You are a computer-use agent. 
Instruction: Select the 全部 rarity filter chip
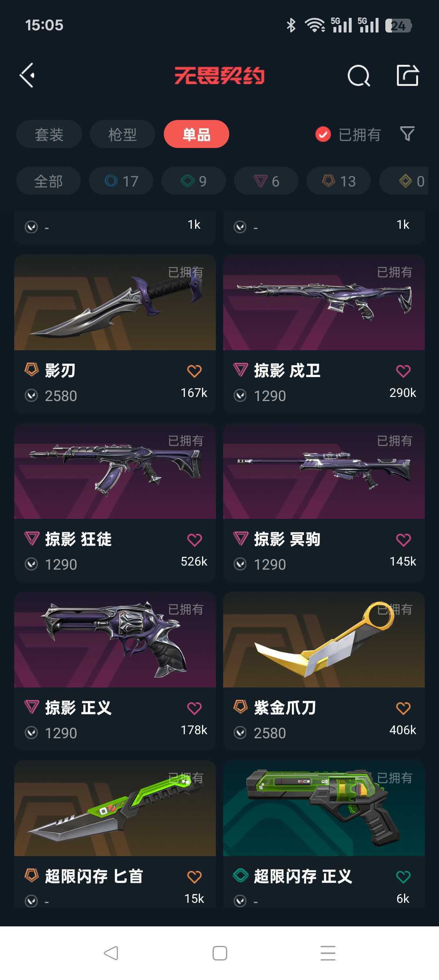coord(48,181)
